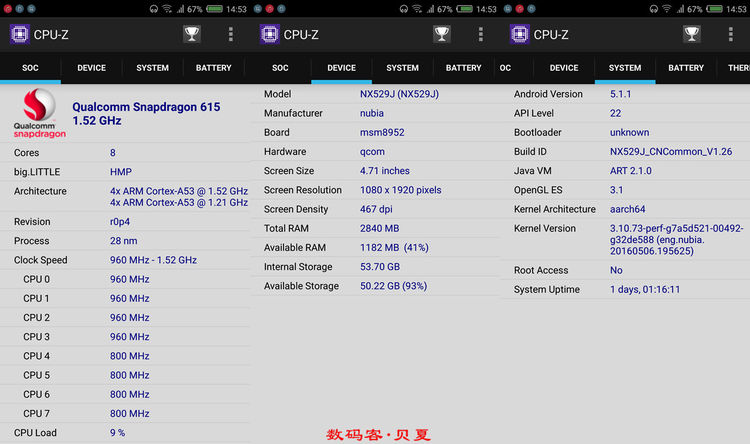This screenshot has width=750, height=444.
Task: Select the SOC tab in the first screen
Action: [x=30, y=68]
